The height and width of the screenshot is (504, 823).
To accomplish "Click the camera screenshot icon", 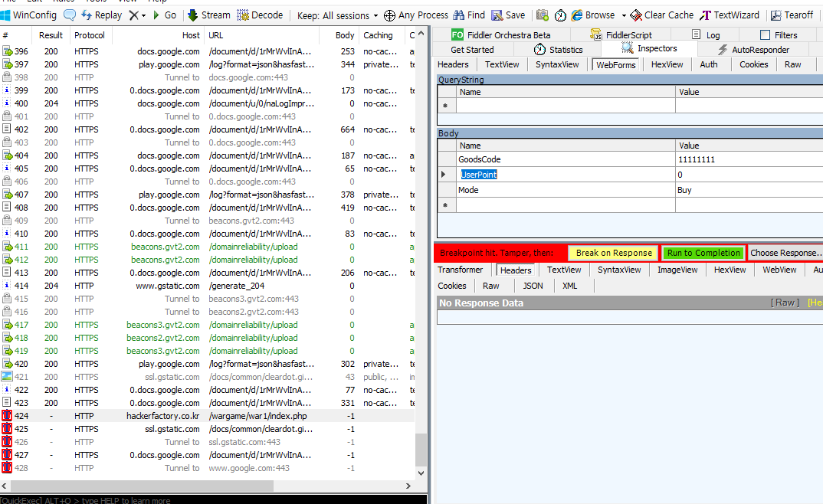I will click(543, 15).
